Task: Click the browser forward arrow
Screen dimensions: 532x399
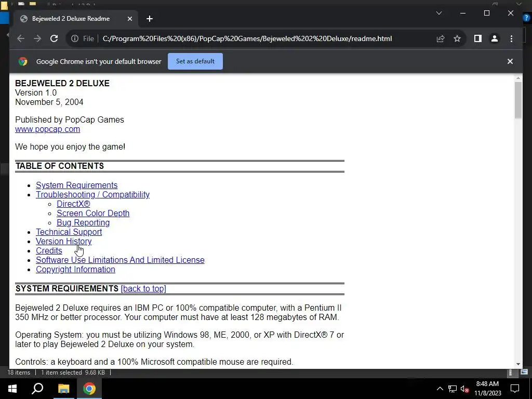Action: click(37, 38)
